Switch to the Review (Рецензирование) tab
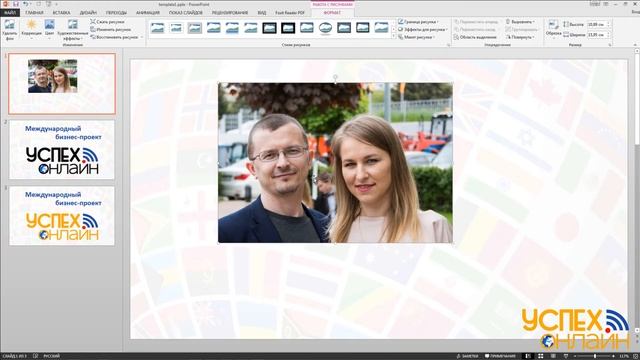The width and height of the screenshot is (640, 360). click(230, 13)
